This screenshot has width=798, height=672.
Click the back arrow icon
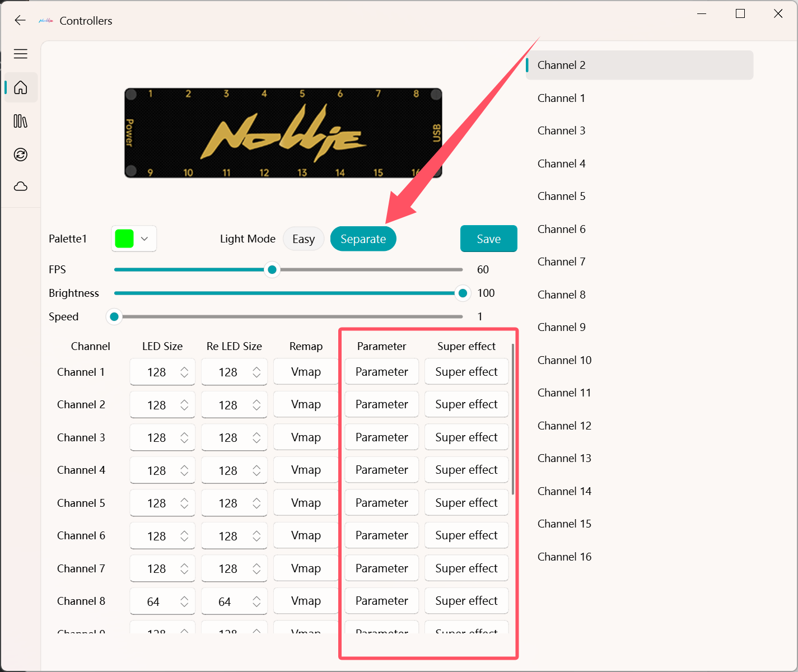pyautogui.click(x=20, y=21)
